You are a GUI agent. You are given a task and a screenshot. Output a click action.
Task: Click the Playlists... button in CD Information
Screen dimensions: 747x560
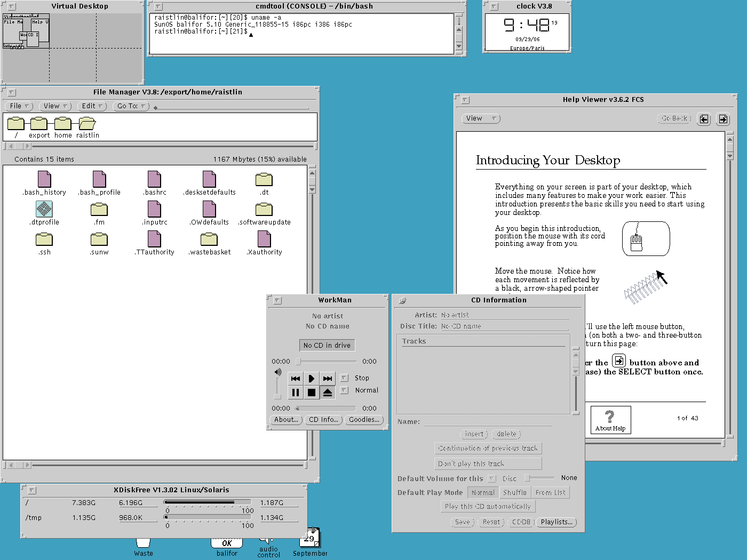pyautogui.click(x=557, y=522)
